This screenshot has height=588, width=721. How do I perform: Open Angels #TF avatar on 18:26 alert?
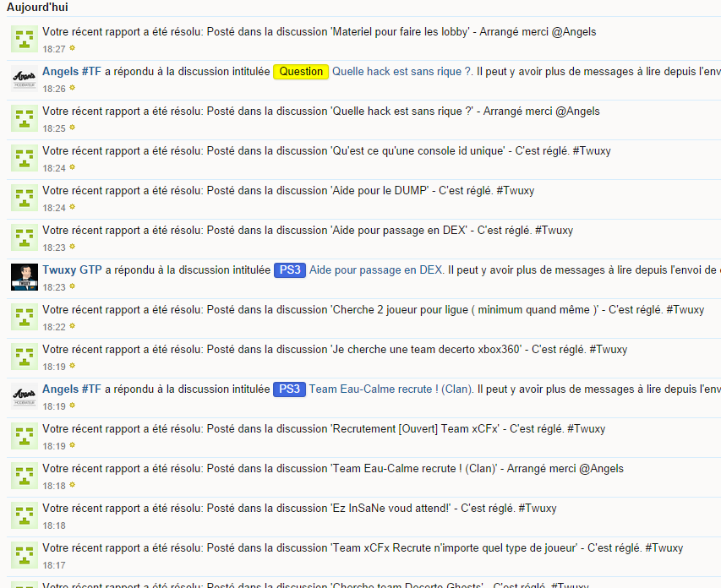coord(25,79)
